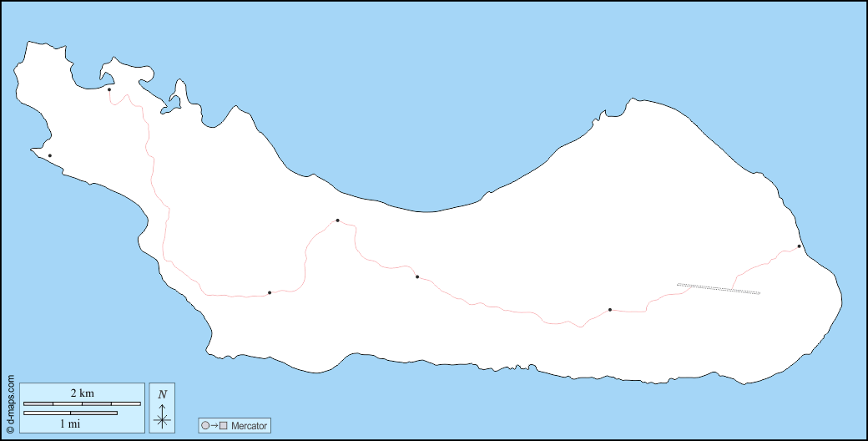
Task: Click the "1 mi" scale label
Action: pyautogui.click(x=70, y=423)
